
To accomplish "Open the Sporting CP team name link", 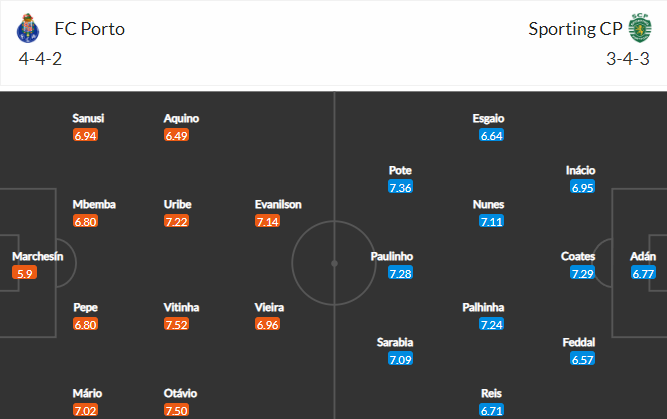I will coord(575,29).
